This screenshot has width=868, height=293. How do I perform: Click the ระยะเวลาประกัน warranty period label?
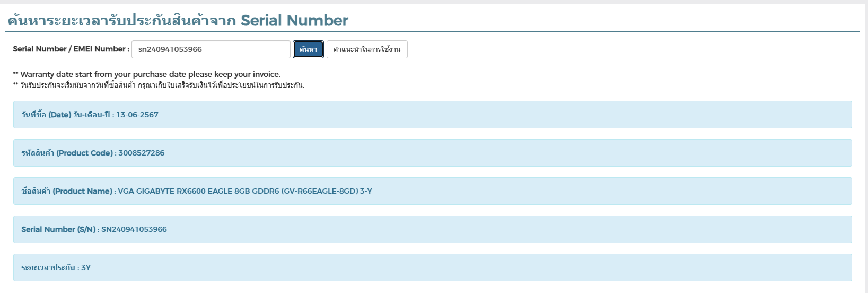pyautogui.click(x=48, y=268)
